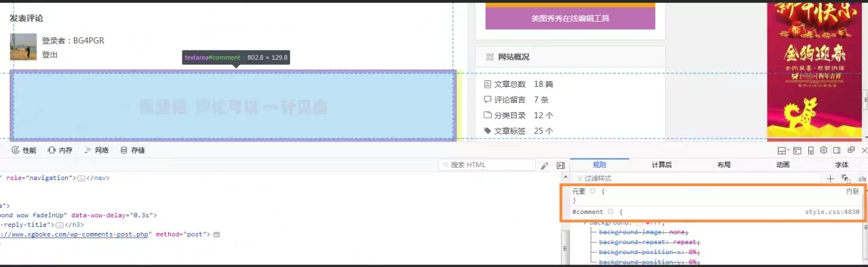Highlight elements matching the 元素 selector
868x267 pixels.
point(592,192)
